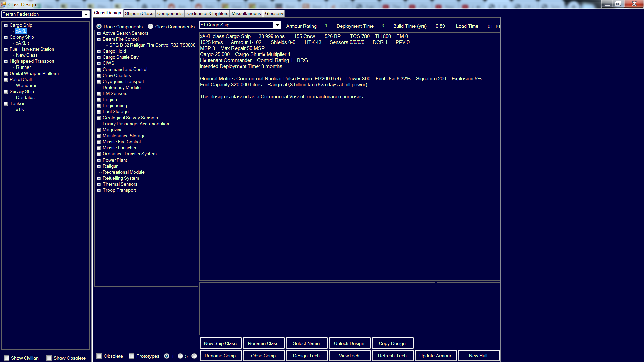Screen dimensions: 644x362
Task: Expand the Engine component node
Action: point(99,100)
